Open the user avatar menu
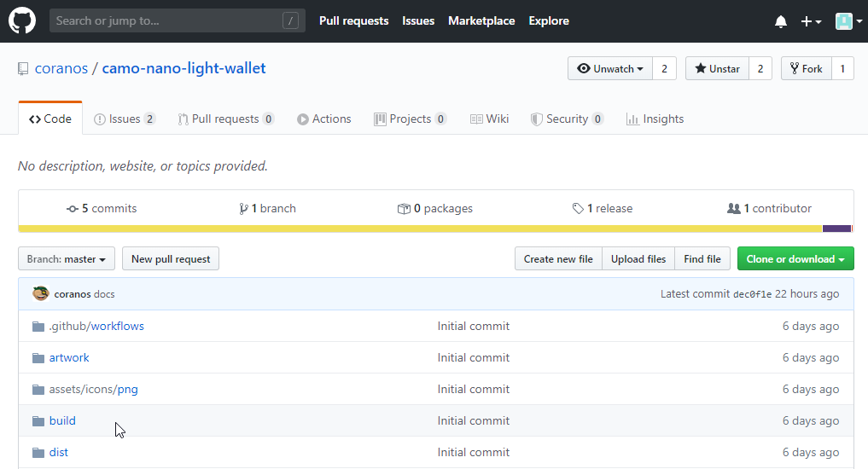Viewport: 868px width, 469px height. pos(848,21)
